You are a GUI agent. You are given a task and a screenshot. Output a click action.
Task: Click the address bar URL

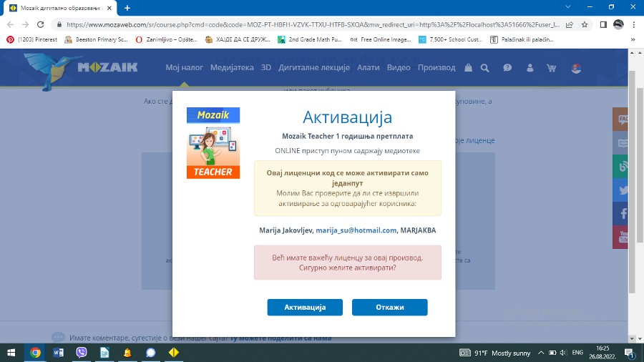[313, 24]
